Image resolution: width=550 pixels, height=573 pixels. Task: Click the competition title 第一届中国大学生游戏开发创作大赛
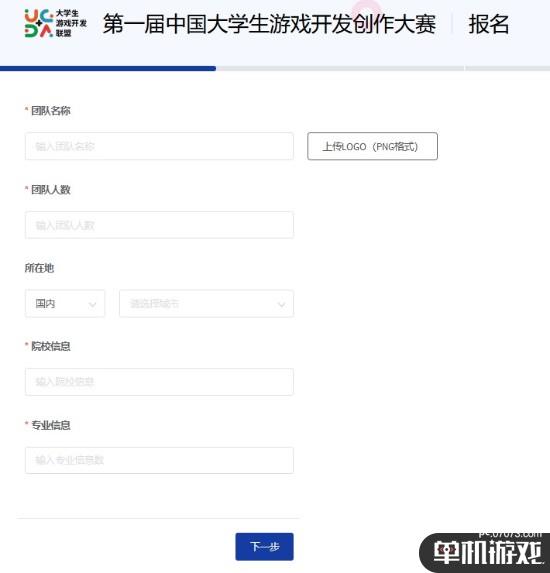click(269, 24)
